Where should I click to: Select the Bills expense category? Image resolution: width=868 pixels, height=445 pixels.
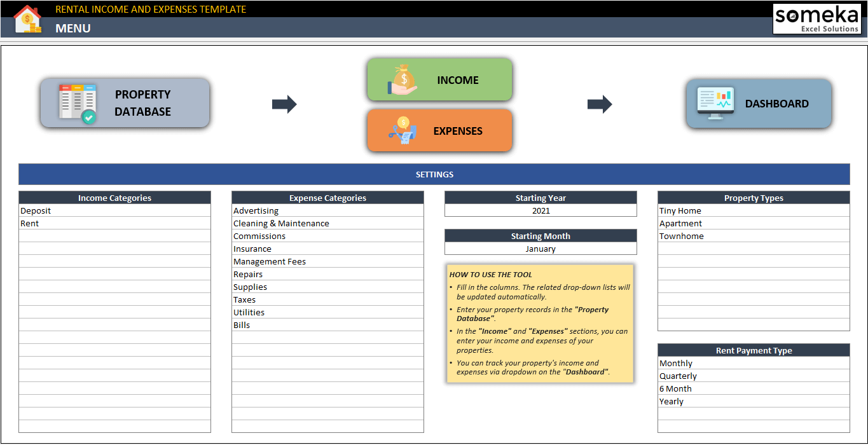click(327, 325)
